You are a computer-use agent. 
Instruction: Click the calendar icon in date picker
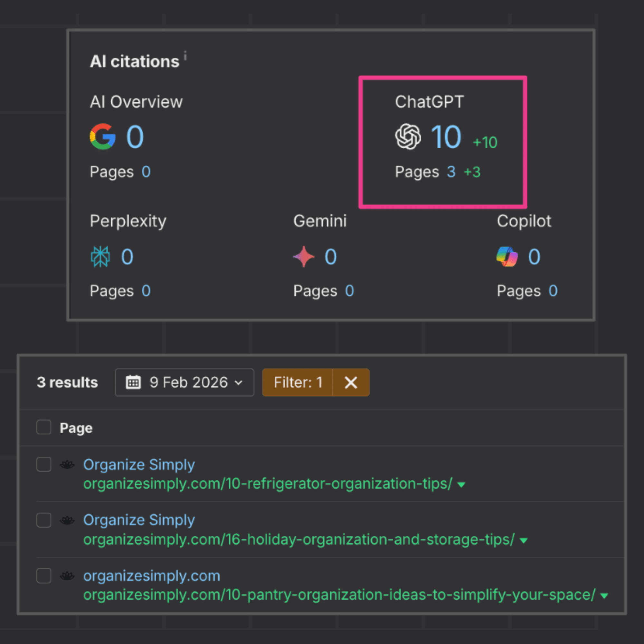(133, 382)
